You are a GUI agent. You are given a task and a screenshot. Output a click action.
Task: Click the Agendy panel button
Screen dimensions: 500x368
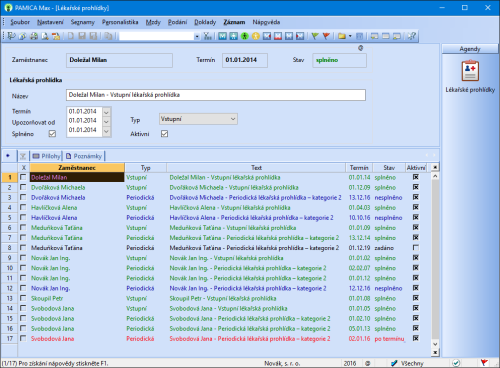[x=470, y=49]
